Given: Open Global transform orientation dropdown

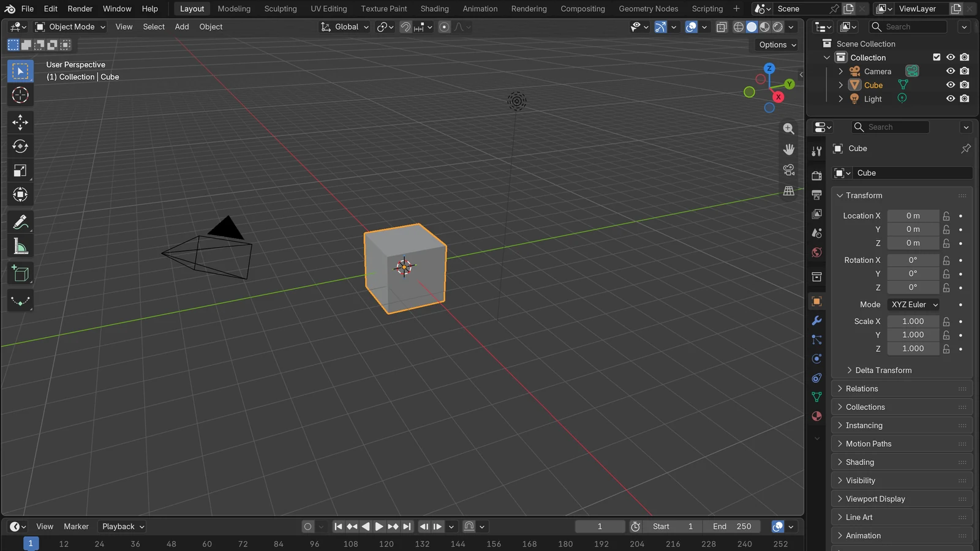Looking at the screenshot, I should (345, 27).
